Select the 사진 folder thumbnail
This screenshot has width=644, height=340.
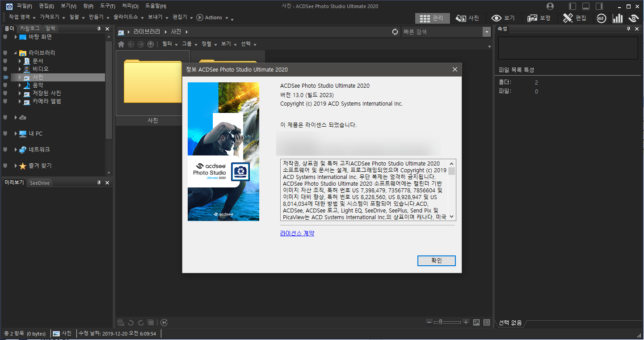pos(153,88)
